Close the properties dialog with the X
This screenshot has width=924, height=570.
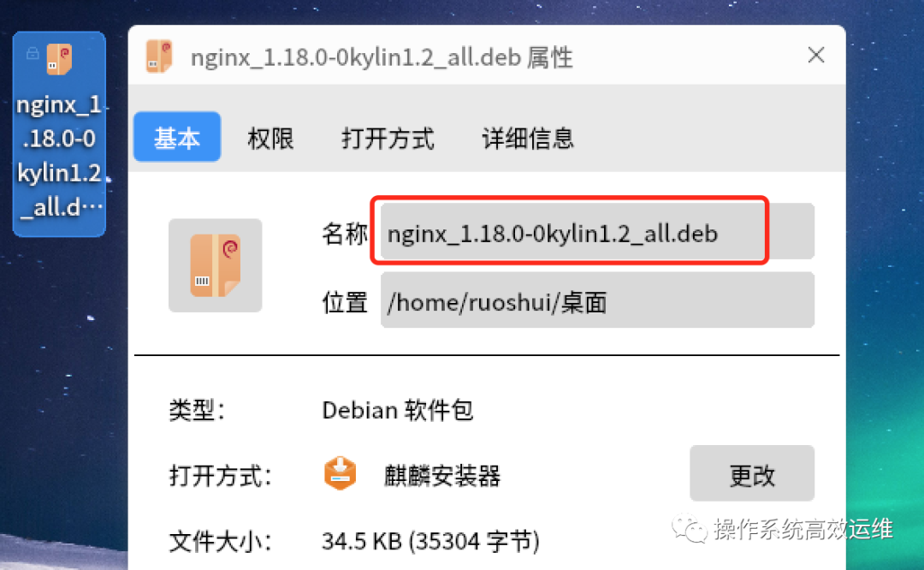click(x=816, y=56)
